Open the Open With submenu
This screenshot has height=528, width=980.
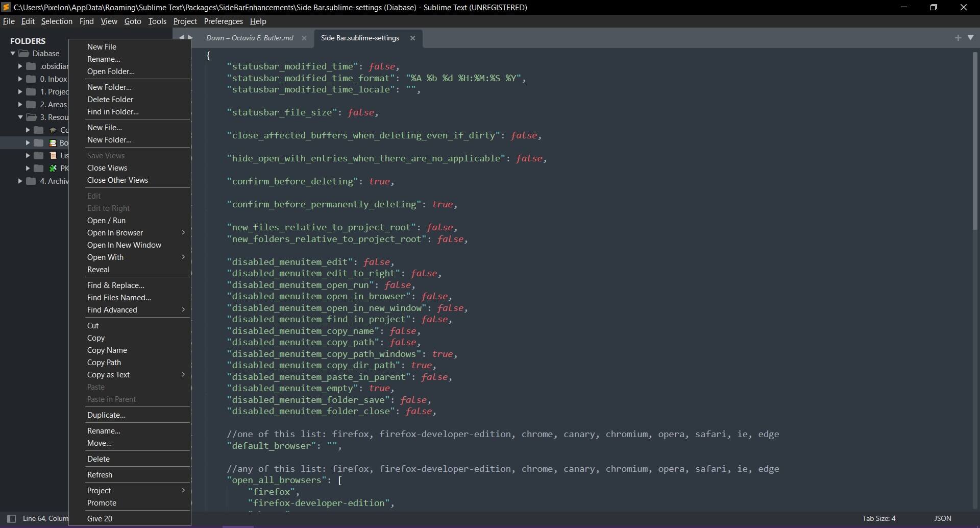(x=105, y=257)
